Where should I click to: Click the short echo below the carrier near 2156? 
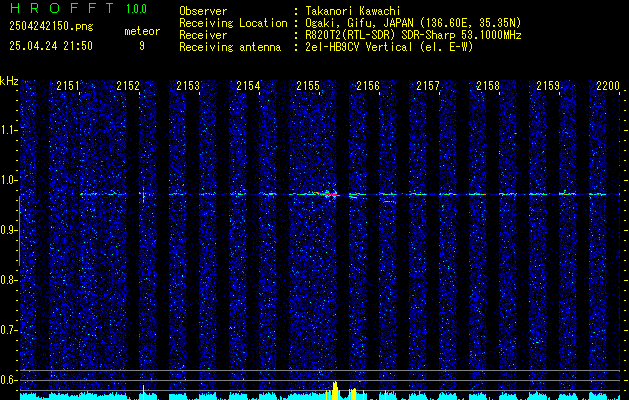(388, 201)
